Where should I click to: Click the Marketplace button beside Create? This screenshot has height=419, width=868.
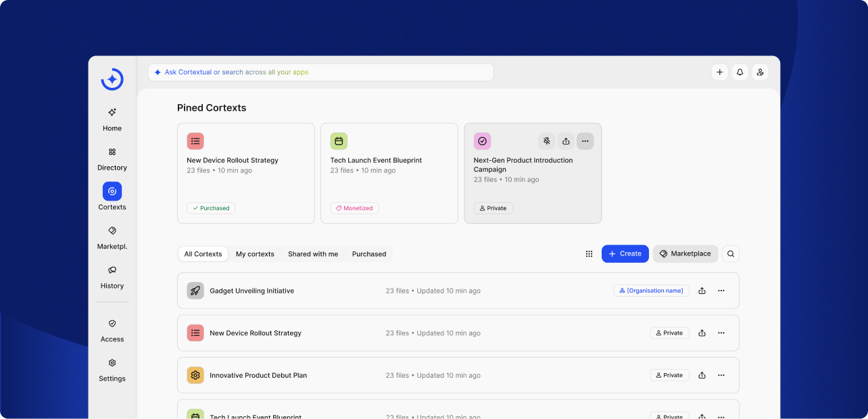point(685,254)
